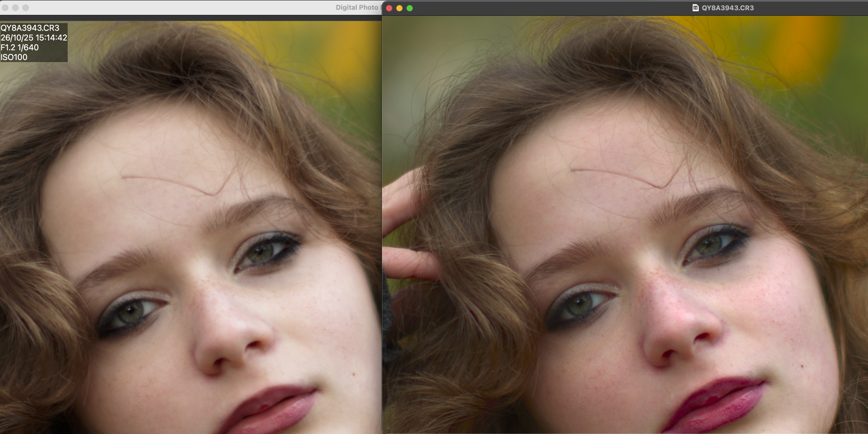Click the F1.2 1/640 exposure overlay line
The image size is (868, 434).
coord(19,47)
